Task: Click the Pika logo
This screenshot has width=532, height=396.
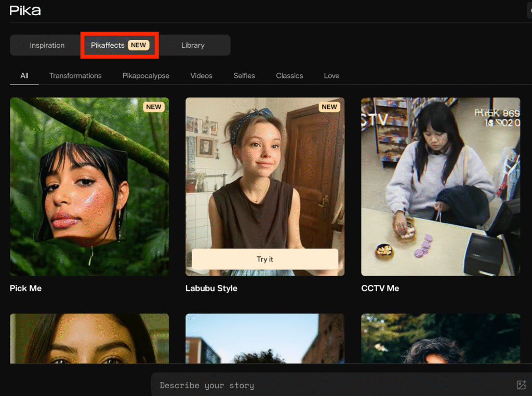Action: pyautogui.click(x=25, y=10)
